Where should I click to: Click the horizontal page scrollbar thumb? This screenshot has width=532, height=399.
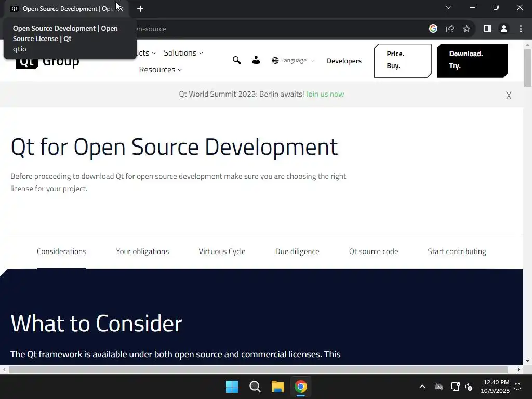point(258,369)
